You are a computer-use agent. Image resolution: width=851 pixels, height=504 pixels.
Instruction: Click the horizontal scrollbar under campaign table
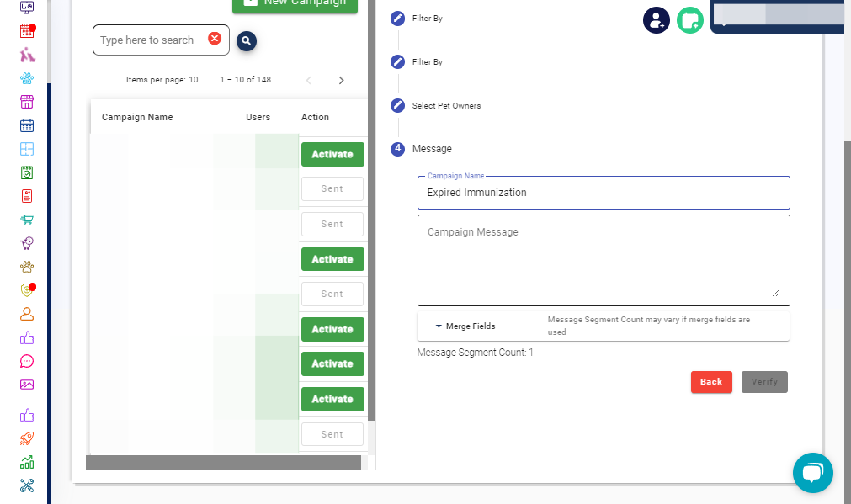223,462
